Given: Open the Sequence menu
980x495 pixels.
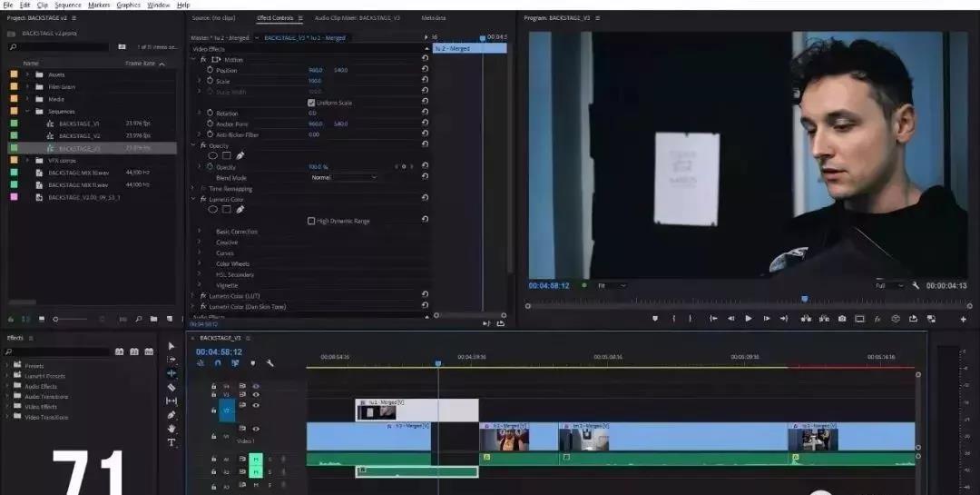Looking at the screenshot, I should click(x=67, y=5).
